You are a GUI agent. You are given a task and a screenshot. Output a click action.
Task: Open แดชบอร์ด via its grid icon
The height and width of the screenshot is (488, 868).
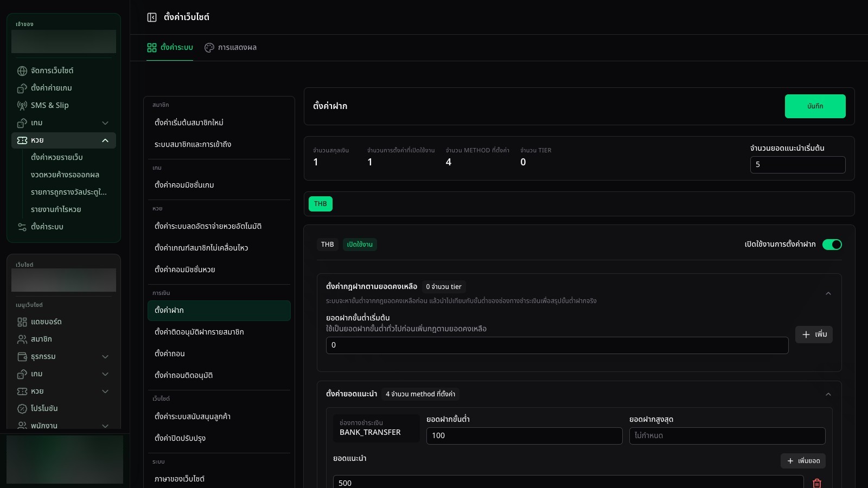(22, 322)
